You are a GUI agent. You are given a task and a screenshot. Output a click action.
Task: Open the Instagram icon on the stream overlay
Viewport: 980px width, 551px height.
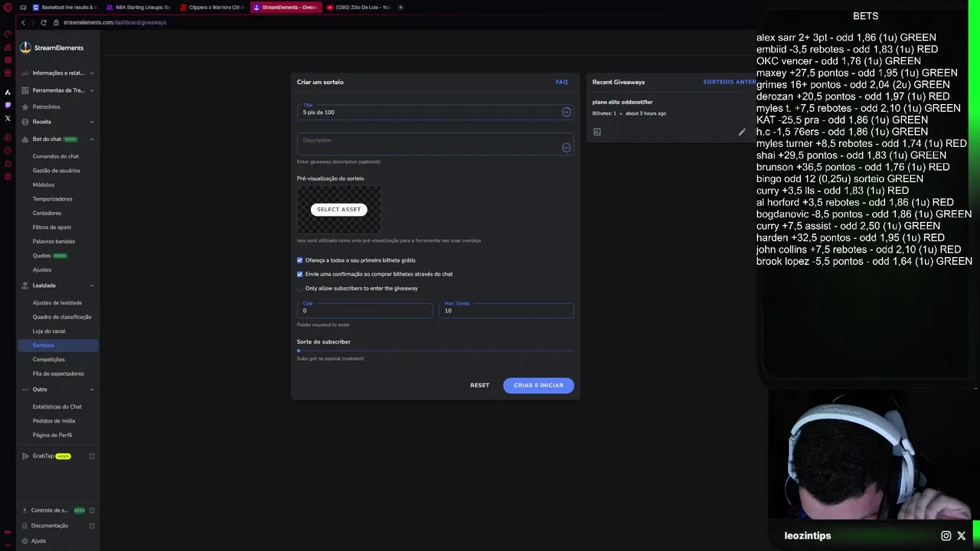point(946,536)
